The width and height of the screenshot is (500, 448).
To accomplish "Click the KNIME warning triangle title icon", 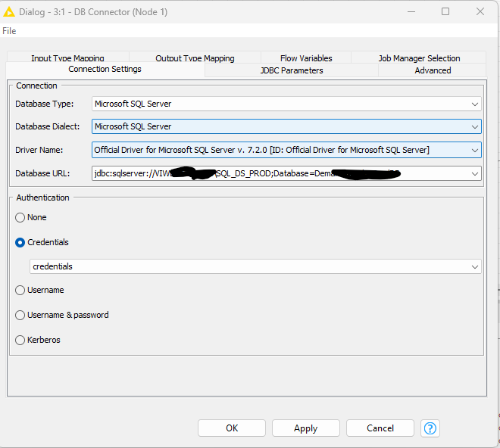I will click(9, 12).
